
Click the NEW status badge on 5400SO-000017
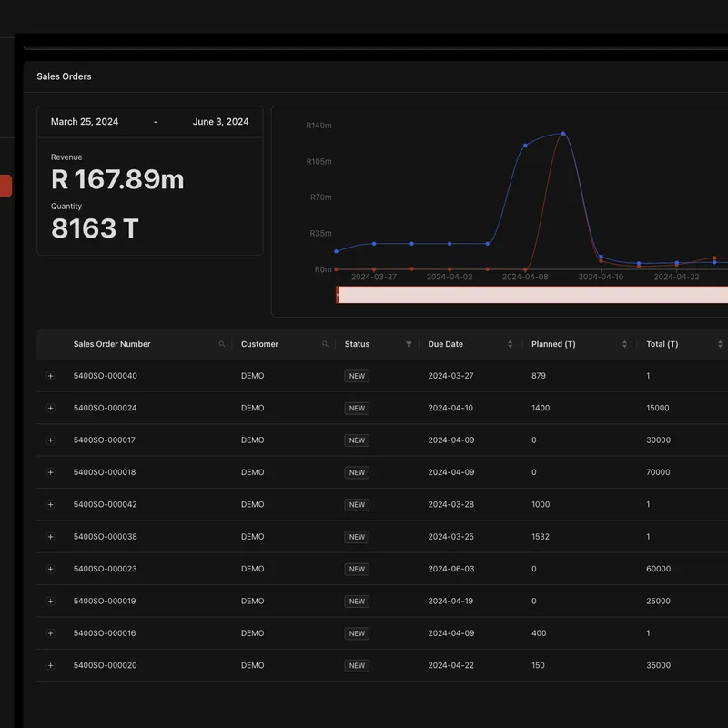(357, 440)
